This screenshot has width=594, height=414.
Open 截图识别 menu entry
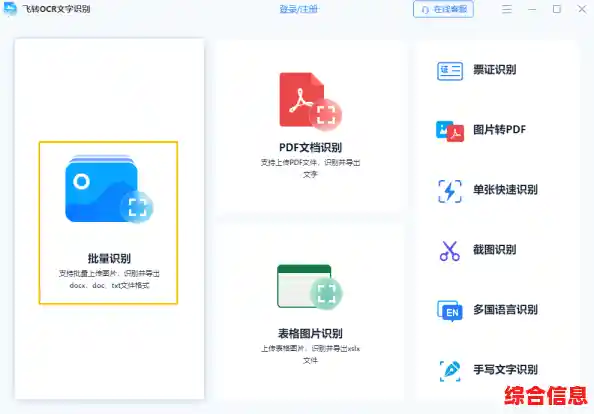pyautogui.click(x=494, y=250)
